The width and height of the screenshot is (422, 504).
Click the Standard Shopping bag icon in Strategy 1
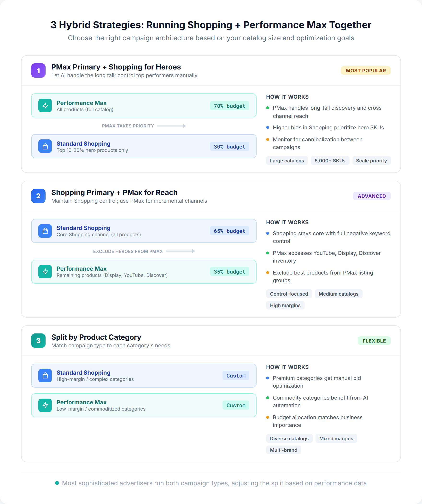(x=45, y=146)
